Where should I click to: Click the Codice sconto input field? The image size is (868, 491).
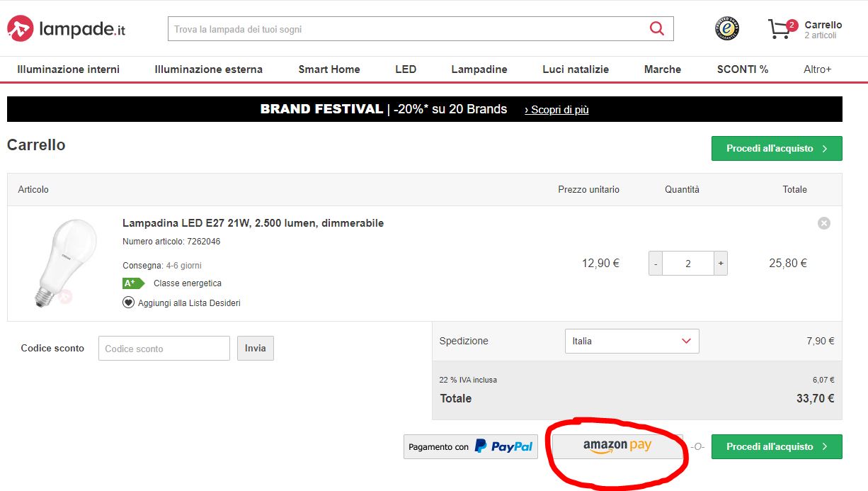(x=164, y=348)
